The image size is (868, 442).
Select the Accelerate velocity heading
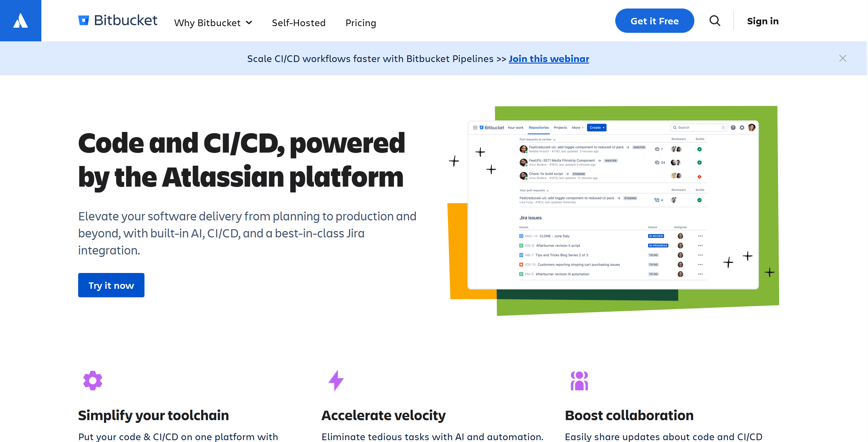point(384,415)
